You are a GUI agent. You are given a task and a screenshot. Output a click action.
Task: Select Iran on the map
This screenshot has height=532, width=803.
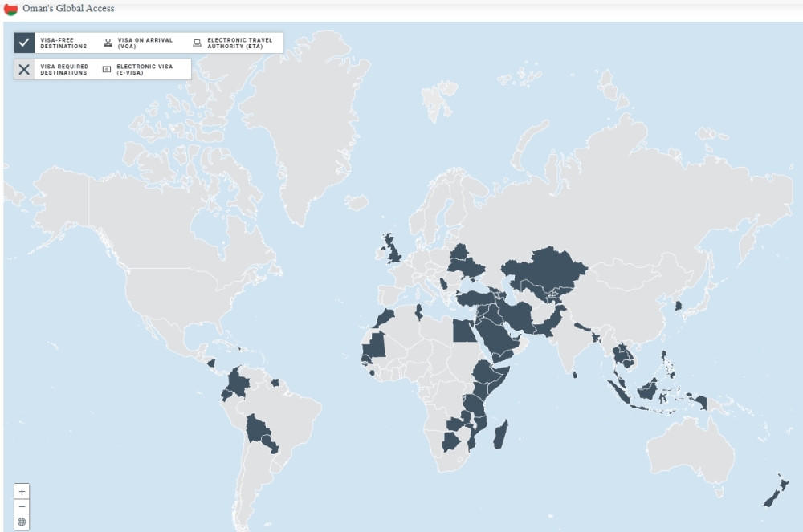[518, 316]
